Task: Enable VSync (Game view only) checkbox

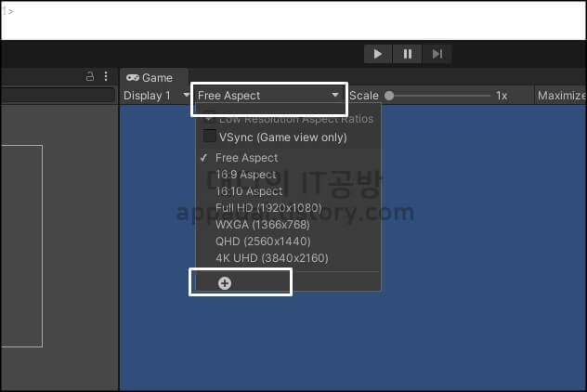Action: click(210, 137)
